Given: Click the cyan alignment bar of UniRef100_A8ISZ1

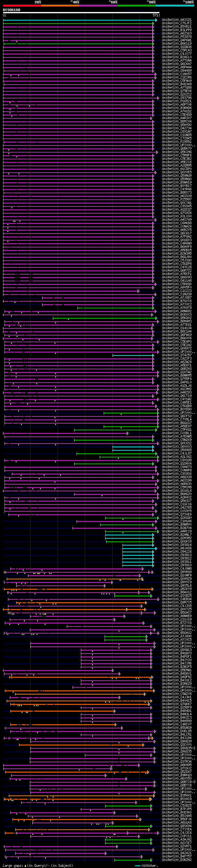Looking at the screenshot, I should (80, 20).
